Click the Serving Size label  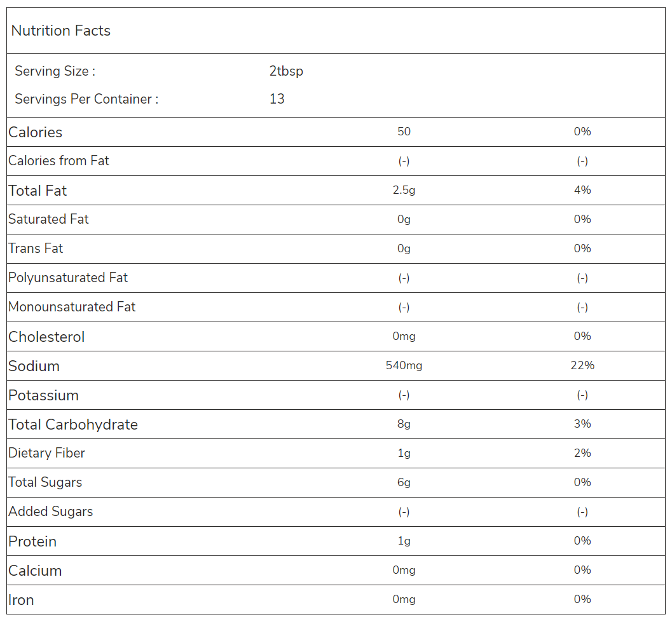pyautogui.click(x=55, y=71)
